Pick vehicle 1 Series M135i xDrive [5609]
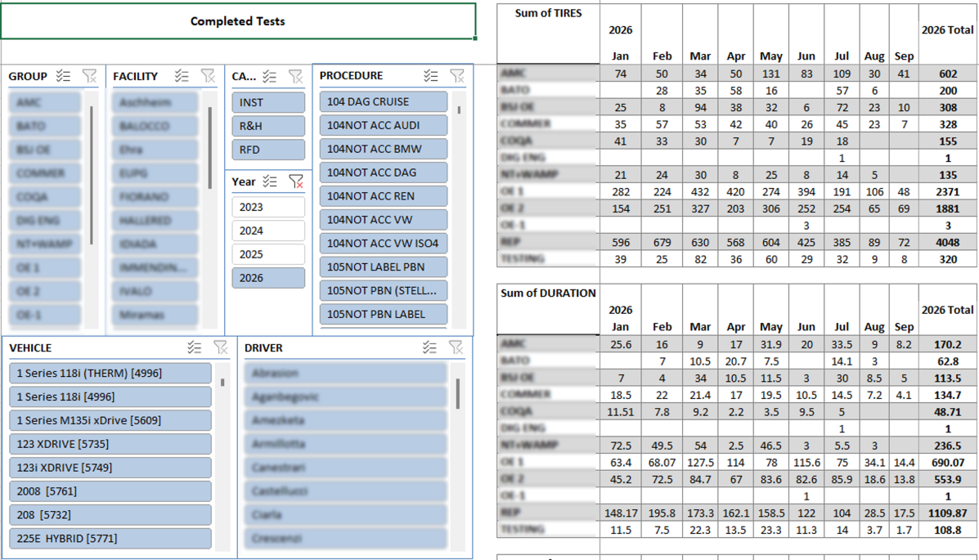The width and height of the screenshot is (979, 560). pyautogui.click(x=110, y=420)
